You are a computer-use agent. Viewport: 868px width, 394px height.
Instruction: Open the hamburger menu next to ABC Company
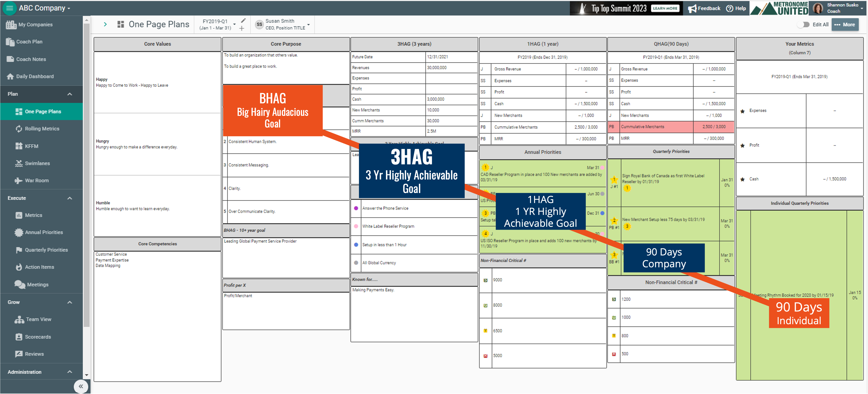point(9,8)
